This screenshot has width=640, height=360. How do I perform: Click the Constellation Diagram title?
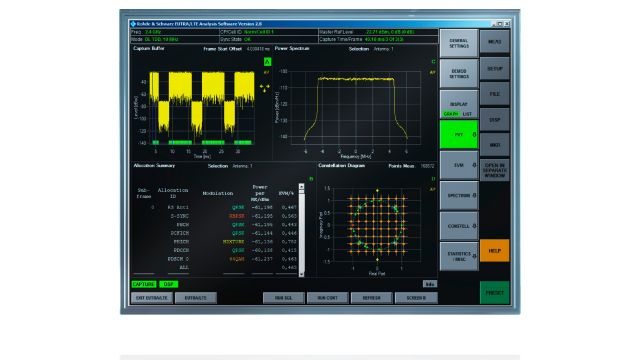(x=342, y=166)
